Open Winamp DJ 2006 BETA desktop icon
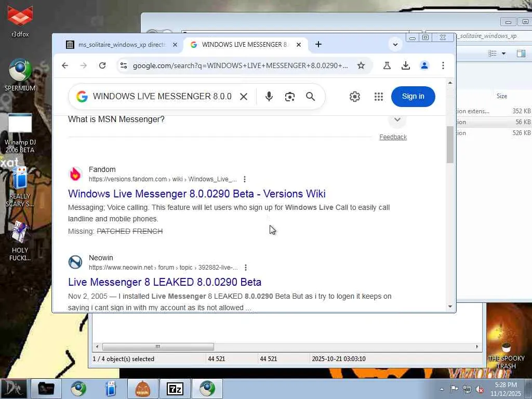This screenshot has width=532, height=399. click(20, 132)
